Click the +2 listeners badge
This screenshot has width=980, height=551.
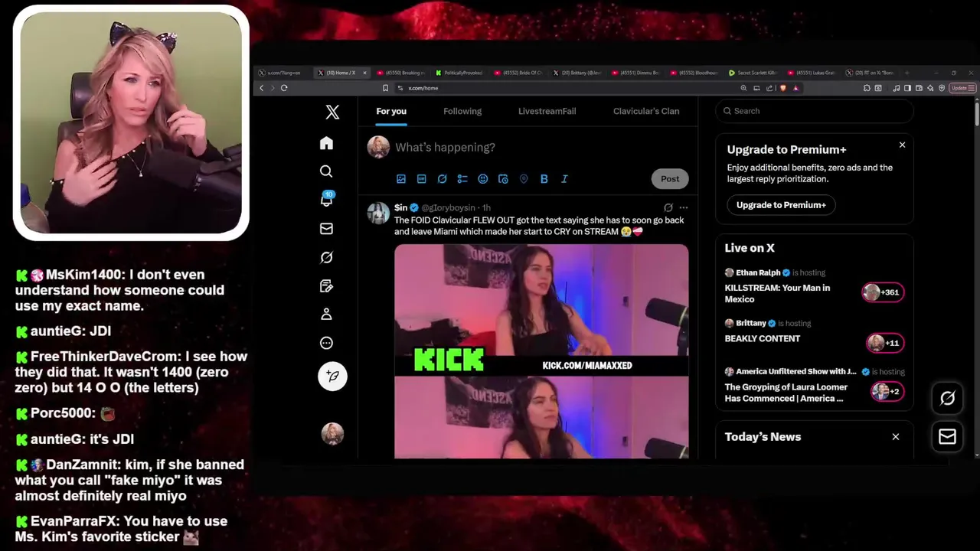point(887,391)
